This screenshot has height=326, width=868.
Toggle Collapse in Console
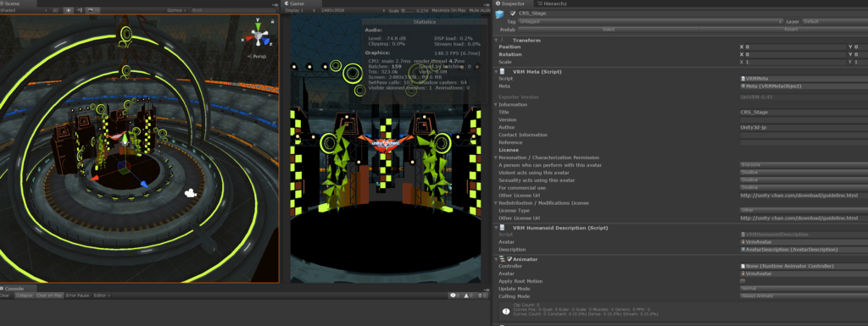[x=24, y=296]
